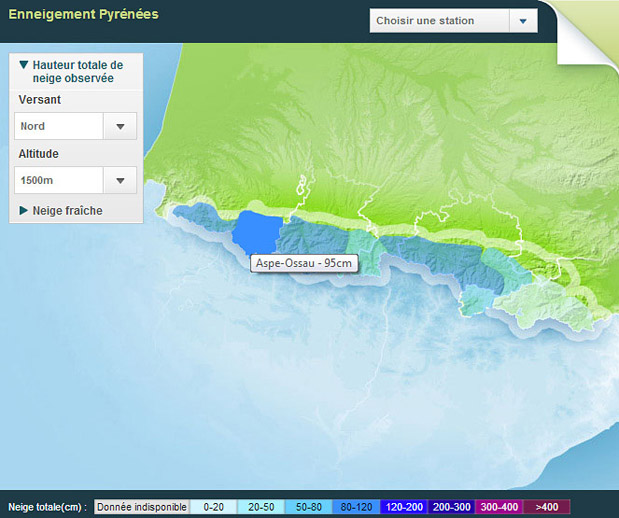This screenshot has width=619, height=518.
Task: Open the 'Choisir une station' dropdown
Action: (439, 21)
